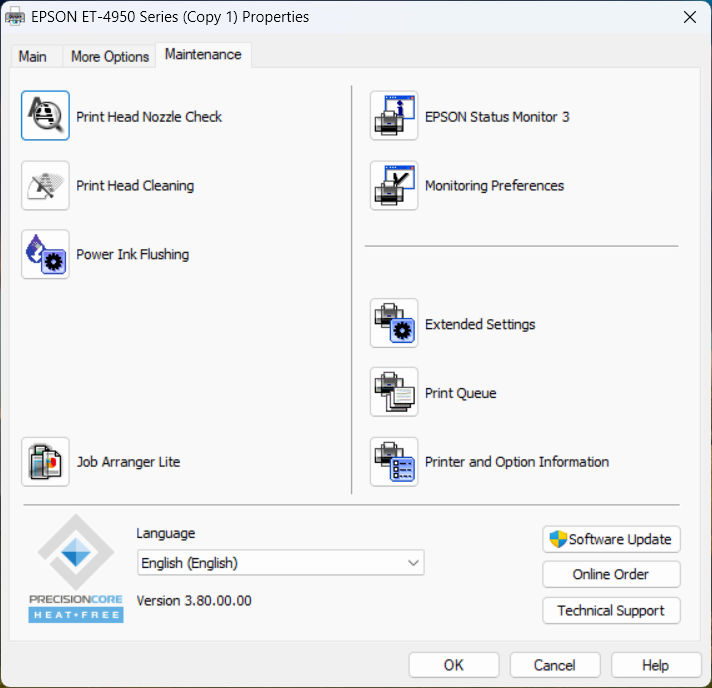Open Technical Support

pos(611,611)
